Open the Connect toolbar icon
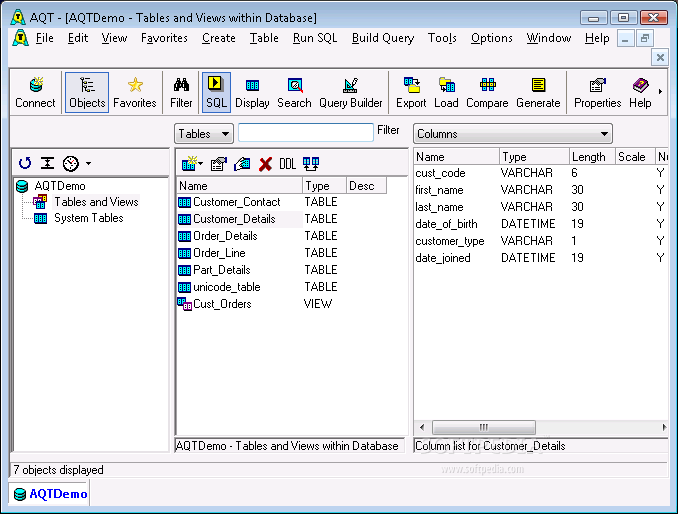Image resolution: width=678 pixels, height=514 pixels. tap(35, 93)
